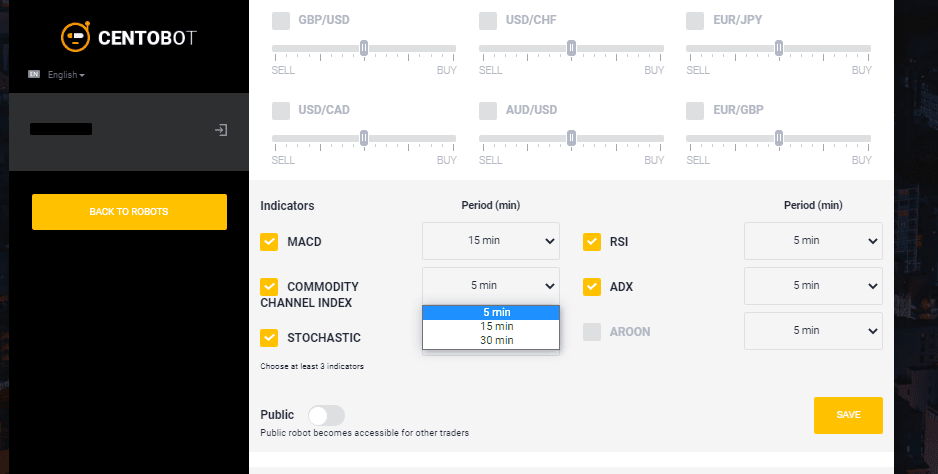938x474 pixels.
Task: Tick the GBP/USD currency pair checkbox
Action: (x=281, y=20)
